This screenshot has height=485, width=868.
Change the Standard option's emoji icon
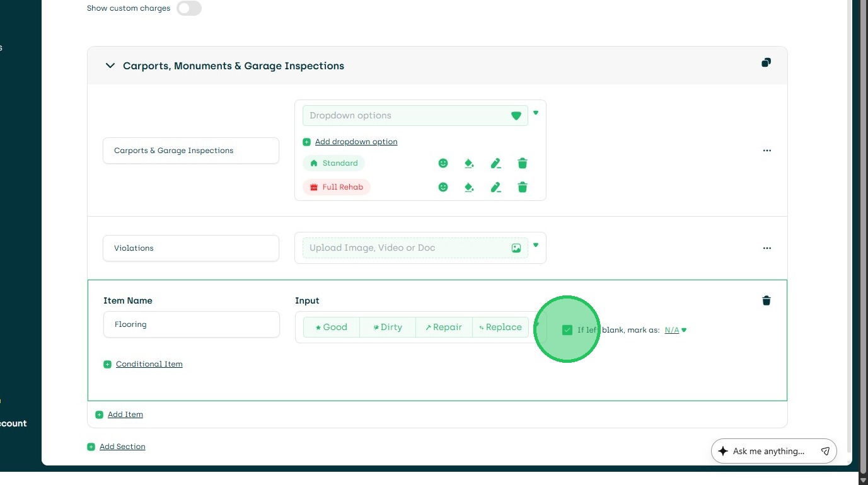pos(443,164)
